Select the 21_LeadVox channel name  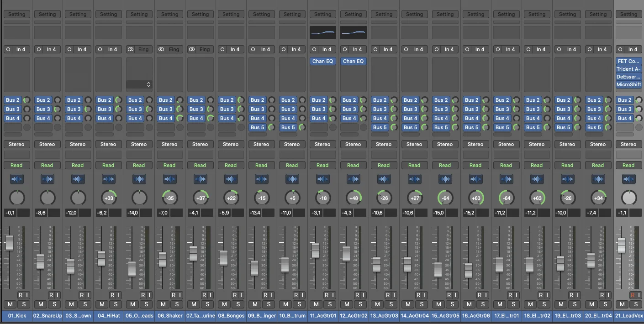pos(628,316)
